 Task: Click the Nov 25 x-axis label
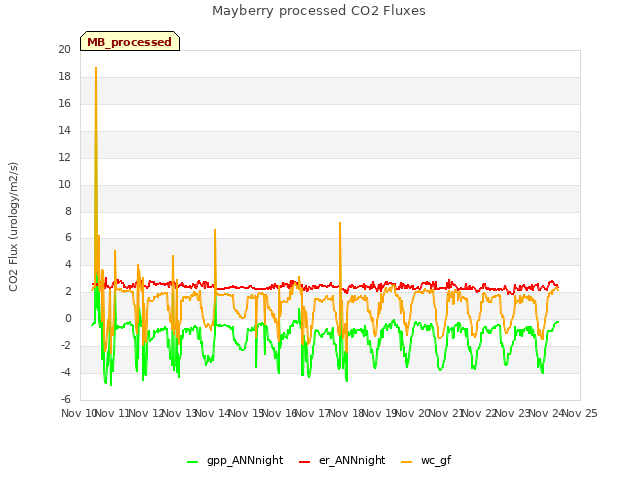click(x=580, y=413)
